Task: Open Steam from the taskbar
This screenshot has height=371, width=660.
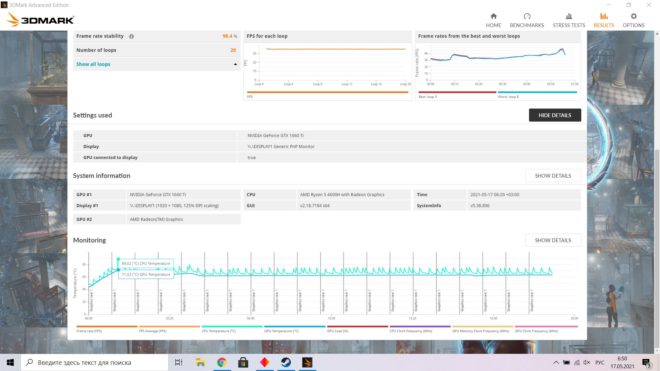Action: (286, 362)
